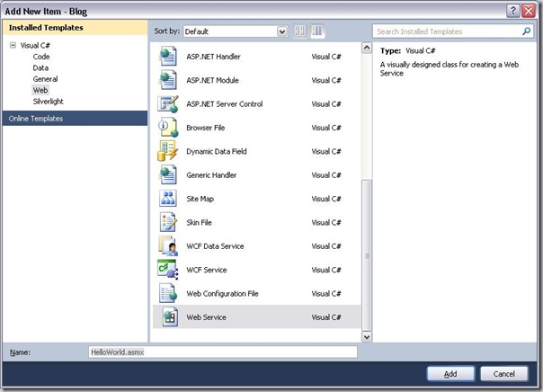
Task: Select the WCF Service template icon
Action: pos(168,270)
